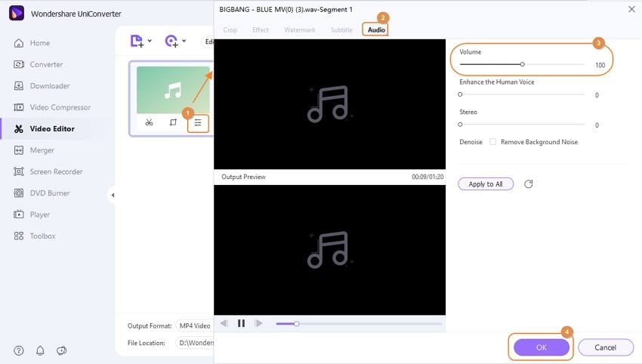Click the add from device disc icon
642x364 pixels.
[171, 41]
